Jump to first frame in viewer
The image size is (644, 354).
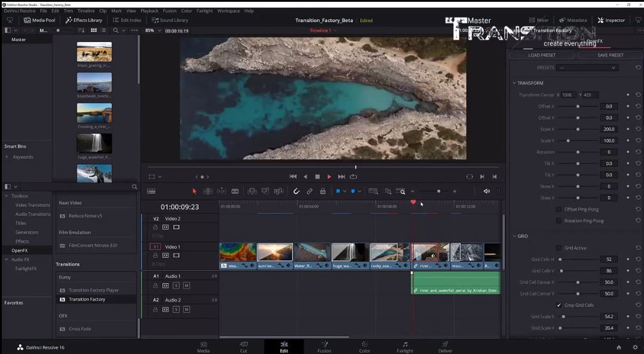tap(293, 176)
